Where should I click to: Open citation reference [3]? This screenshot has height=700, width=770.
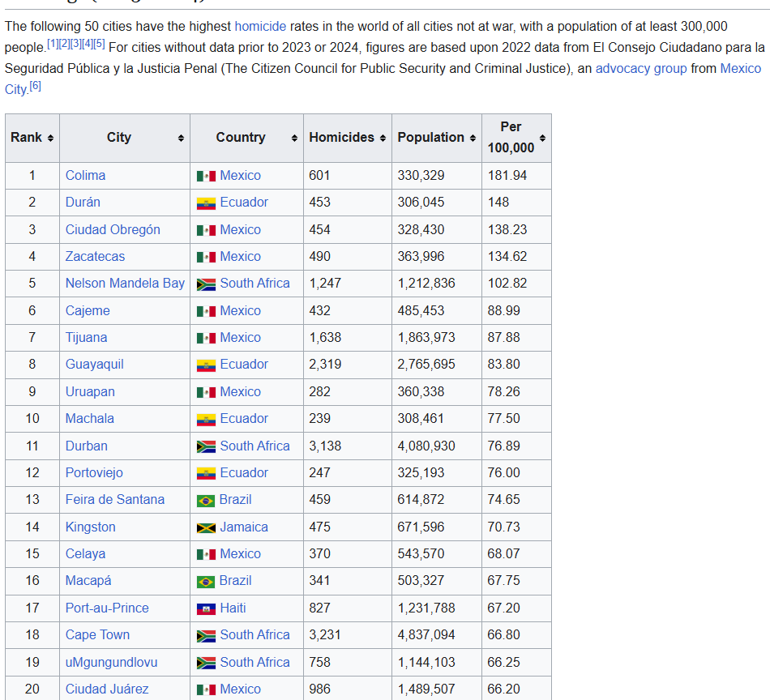tap(75, 44)
